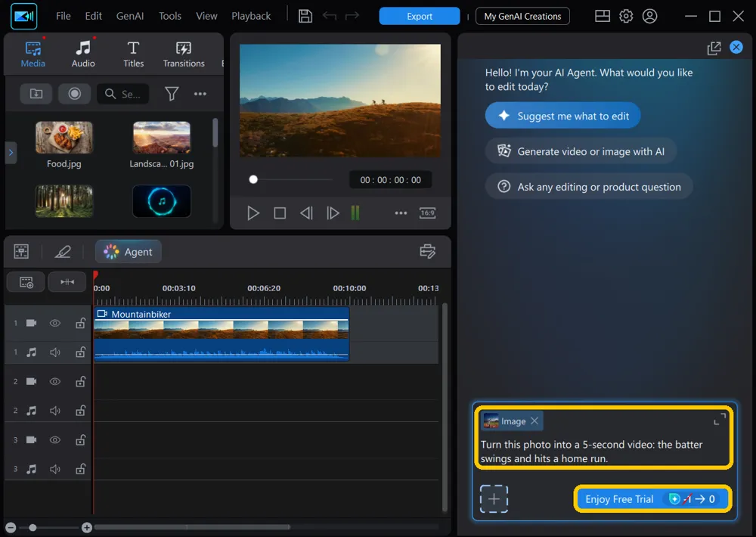Click the Import media folder icon
The width and height of the screenshot is (756, 537).
click(x=36, y=94)
